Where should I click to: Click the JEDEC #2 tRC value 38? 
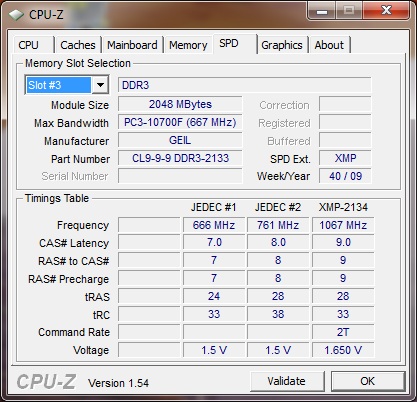(278, 314)
